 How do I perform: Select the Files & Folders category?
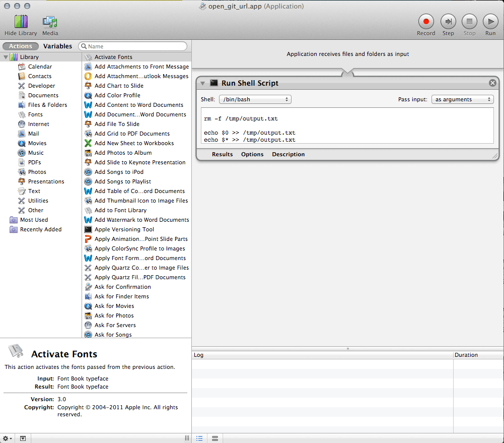47,105
